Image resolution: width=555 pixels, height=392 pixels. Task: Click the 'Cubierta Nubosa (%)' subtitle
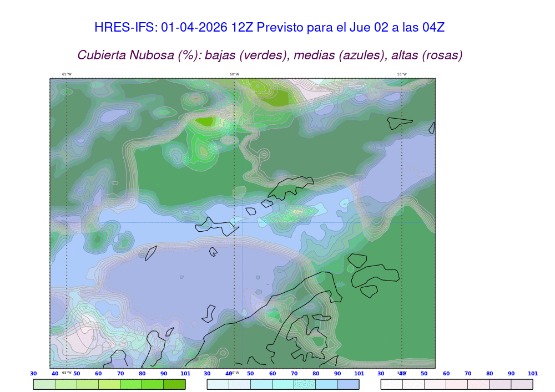click(270, 55)
